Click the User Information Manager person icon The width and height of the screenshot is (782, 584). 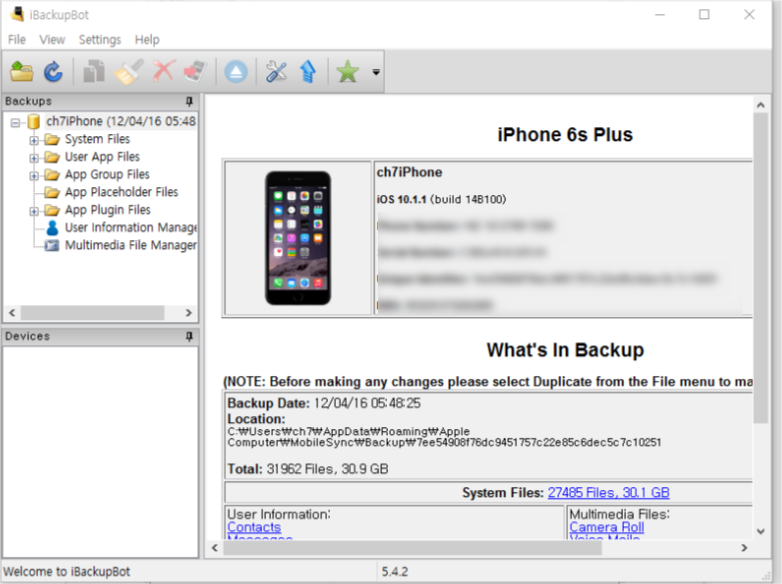[x=52, y=228]
